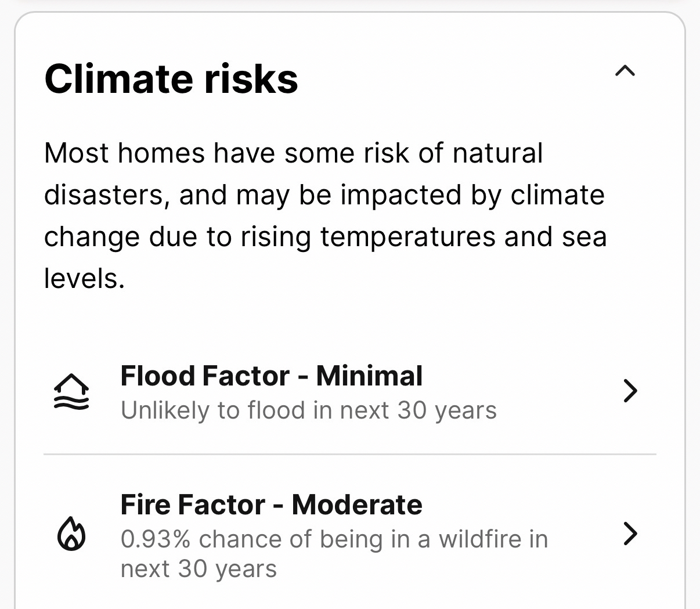Click the word "Minimal" in Flood Factor

369,376
